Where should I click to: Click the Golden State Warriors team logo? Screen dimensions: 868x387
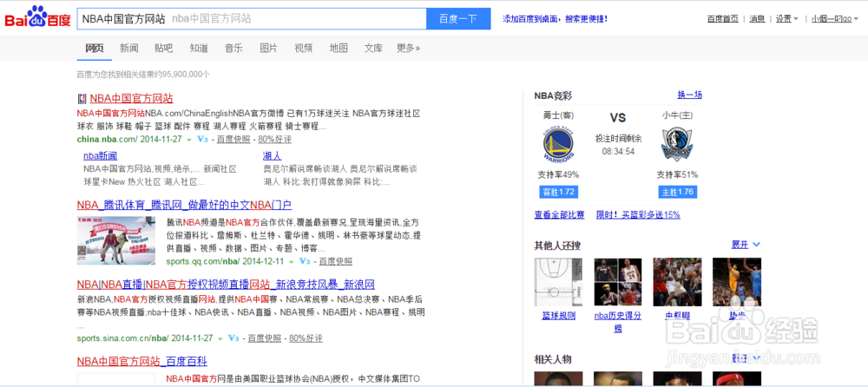tap(558, 144)
